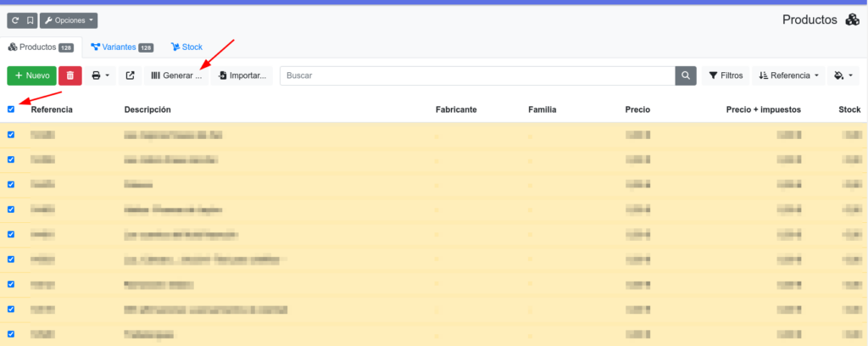Click the green Nuevo button
The height and width of the screenshot is (346, 868).
point(32,75)
